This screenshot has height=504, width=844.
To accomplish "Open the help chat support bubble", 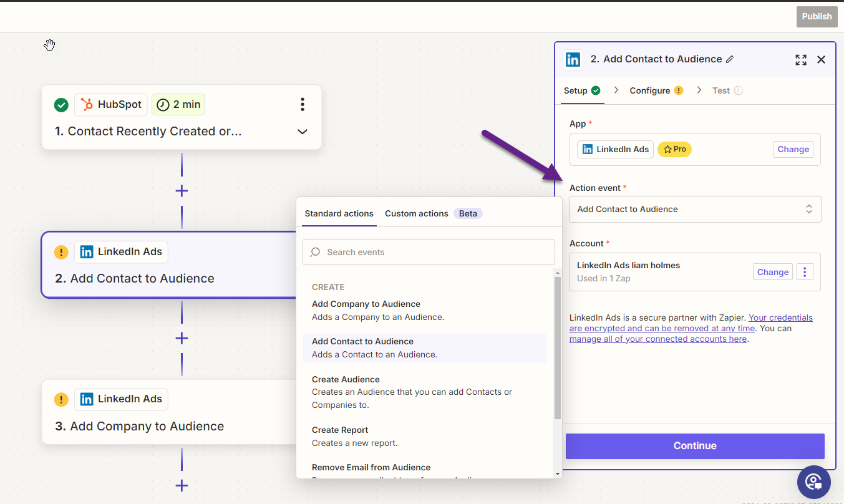I will tap(813, 482).
